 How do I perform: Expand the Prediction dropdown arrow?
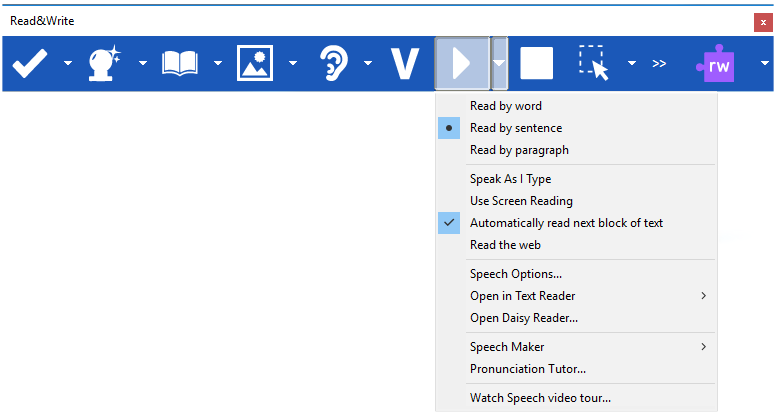coord(143,63)
